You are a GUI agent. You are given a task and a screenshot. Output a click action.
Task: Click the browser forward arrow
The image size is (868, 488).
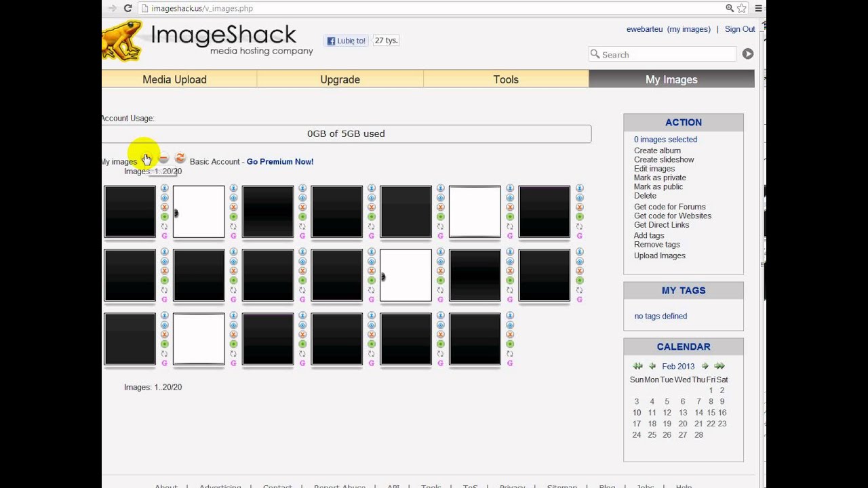(x=113, y=8)
